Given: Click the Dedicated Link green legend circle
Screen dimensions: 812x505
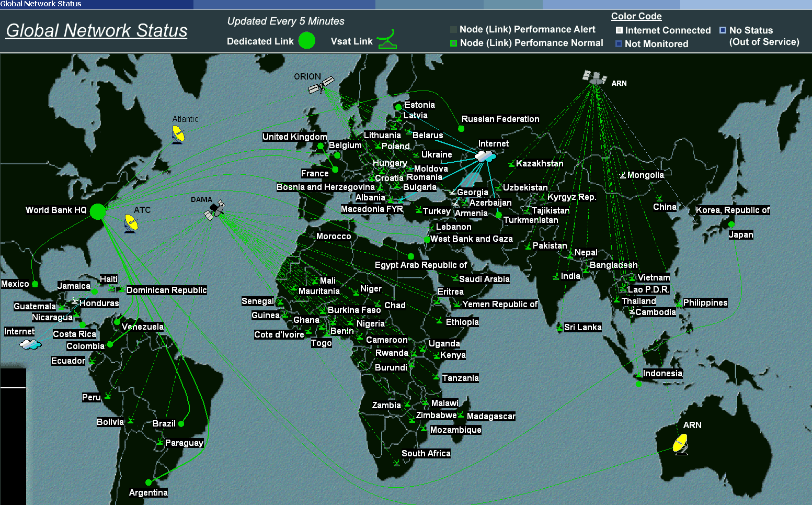Looking at the screenshot, I should pyautogui.click(x=307, y=40).
